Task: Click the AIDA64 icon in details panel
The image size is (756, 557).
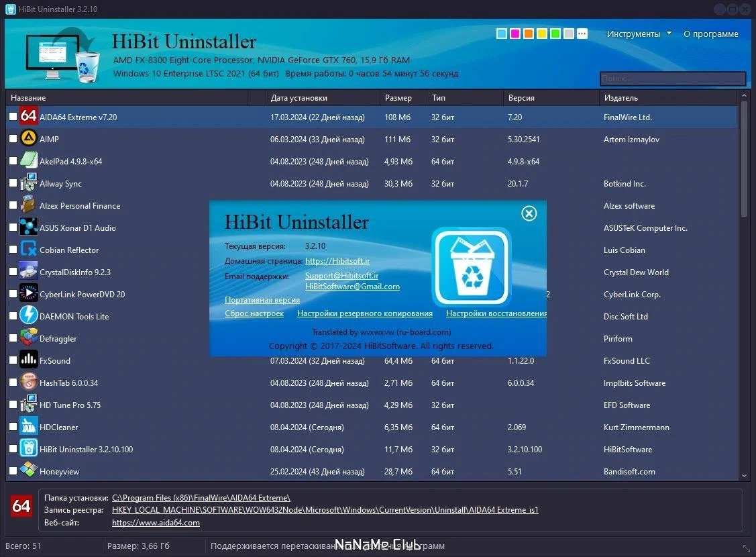Action: click(x=21, y=506)
